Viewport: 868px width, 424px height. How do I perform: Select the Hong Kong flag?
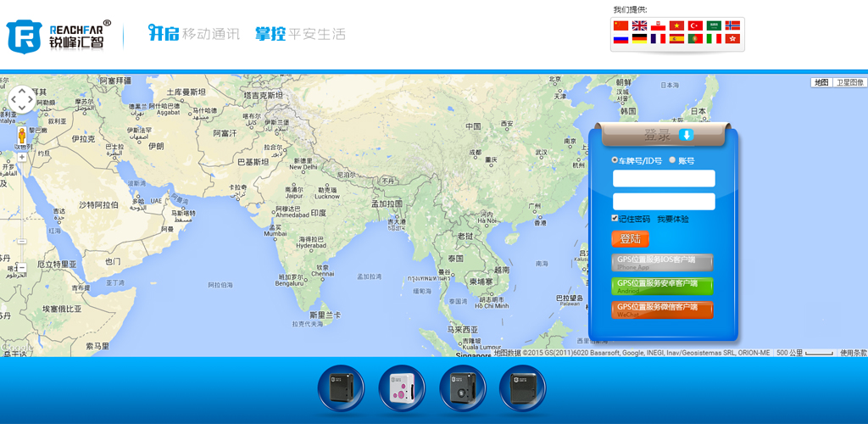732,39
